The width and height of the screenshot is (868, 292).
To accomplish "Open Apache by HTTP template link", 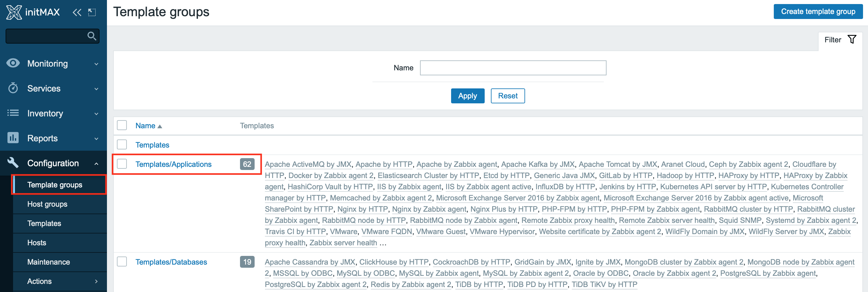I will pyautogui.click(x=384, y=164).
